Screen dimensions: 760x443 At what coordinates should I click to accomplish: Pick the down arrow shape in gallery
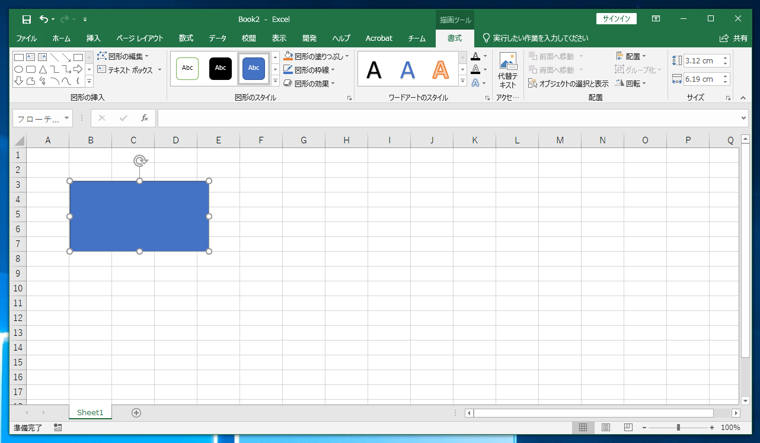pyautogui.click(x=18, y=81)
